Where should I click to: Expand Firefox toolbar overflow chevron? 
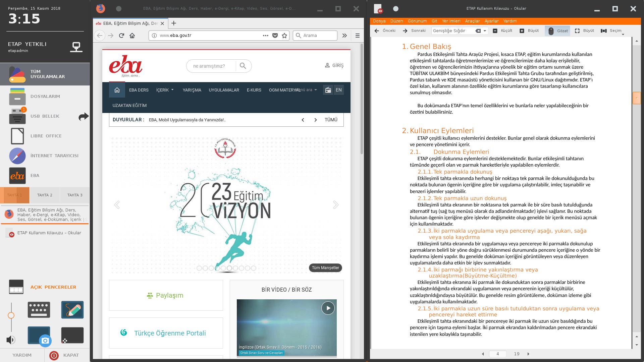[x=344, y=35]
